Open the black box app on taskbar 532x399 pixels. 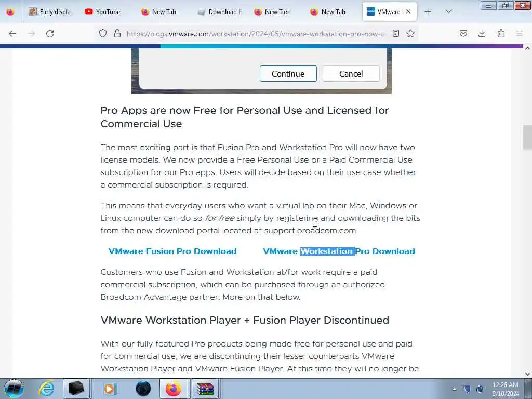(76, 389)
